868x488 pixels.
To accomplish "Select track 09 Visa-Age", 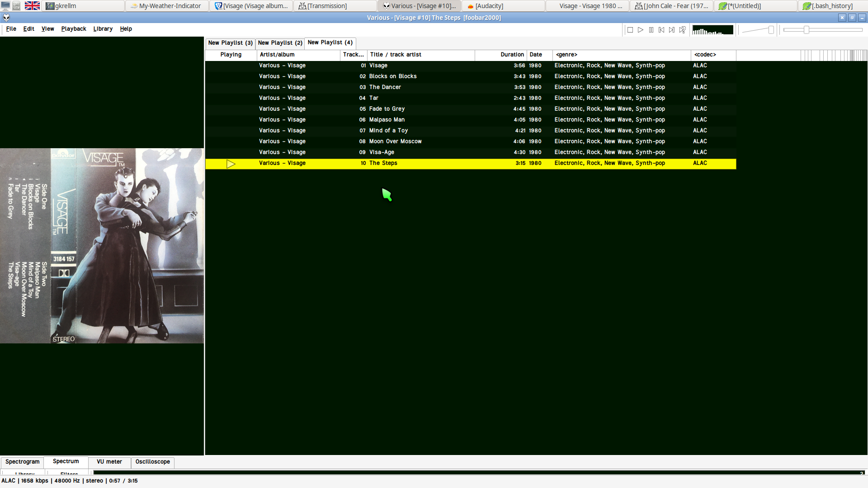I will 471,152.
